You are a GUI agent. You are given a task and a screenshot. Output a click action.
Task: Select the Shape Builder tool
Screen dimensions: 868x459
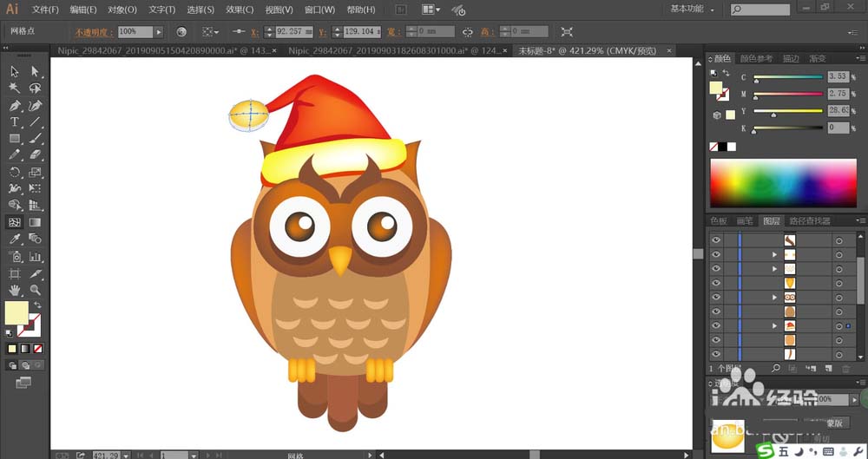click(x=15, y=206)
